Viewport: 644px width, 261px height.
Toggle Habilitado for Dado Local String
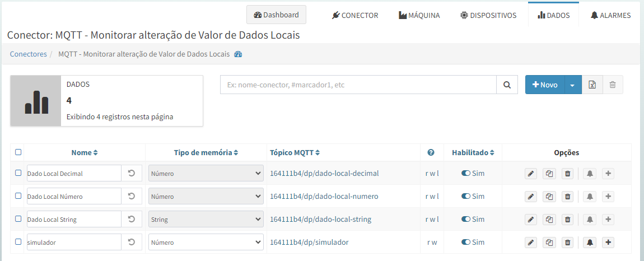coord(466,220)
